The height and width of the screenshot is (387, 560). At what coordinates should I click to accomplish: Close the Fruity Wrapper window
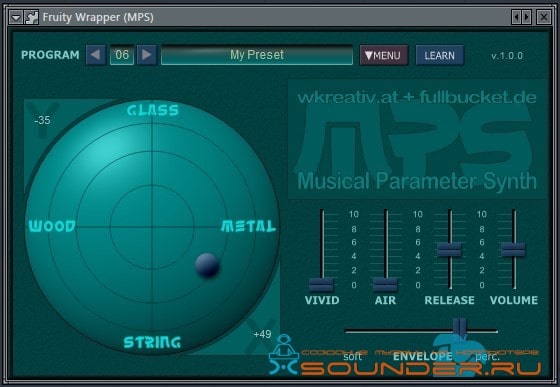click(544, 17)
